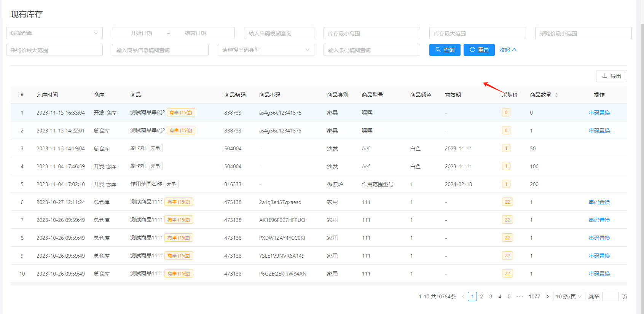Click 串码置换 for serial YSLE1V9NVR6A149
This screenshot has width=644, height=314.
point(599,256)
